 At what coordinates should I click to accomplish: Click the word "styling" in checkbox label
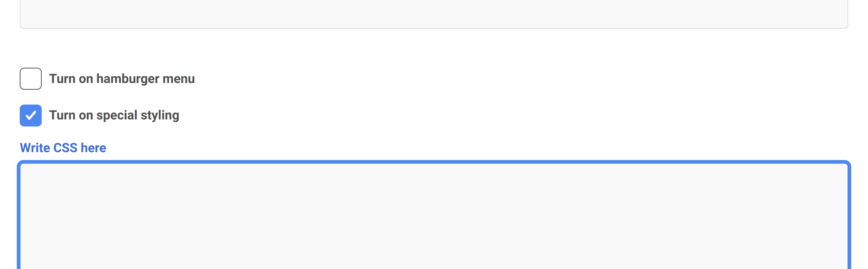pyautogui.click(x=160, y=115)
